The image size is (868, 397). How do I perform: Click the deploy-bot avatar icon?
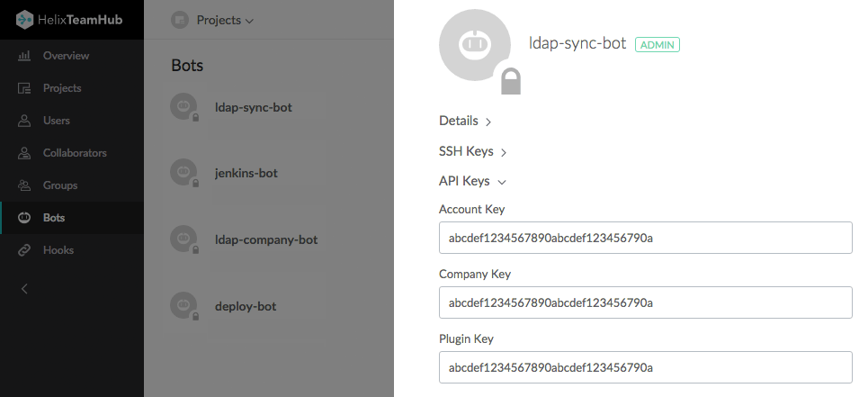(183, 304)
